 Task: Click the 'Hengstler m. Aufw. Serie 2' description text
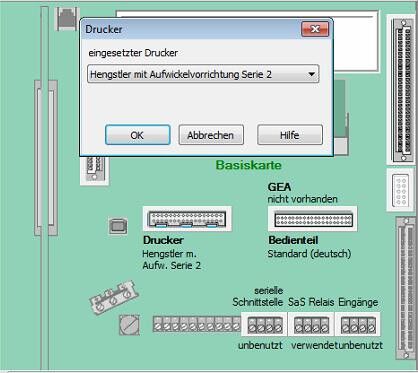[x=172, y=260]
